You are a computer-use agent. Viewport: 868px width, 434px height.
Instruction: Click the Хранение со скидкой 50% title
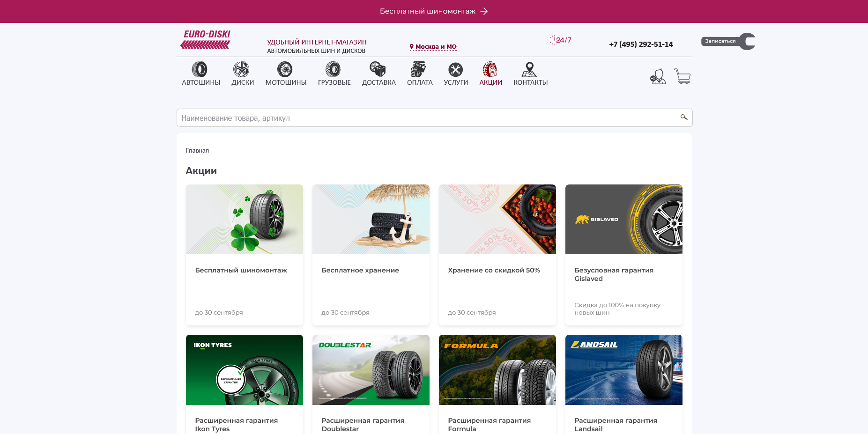tap(494, 270)
